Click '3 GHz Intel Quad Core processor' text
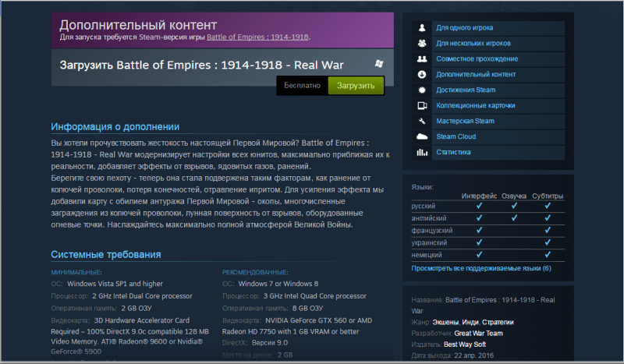The image size is (624, 364). pyautogui.click(x=315, y=296)
